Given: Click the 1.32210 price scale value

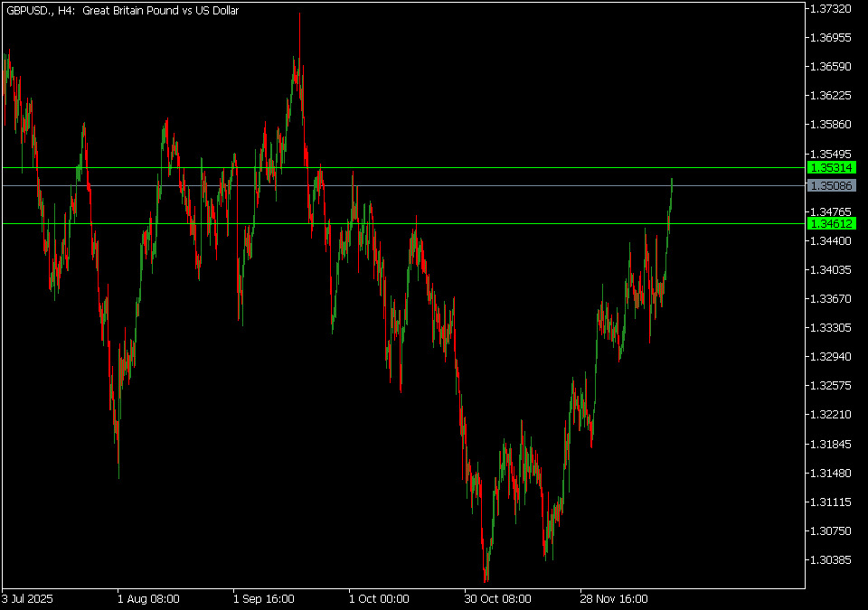Looking at the screenshot, I should pyautogui.click(x=831, y=415).
